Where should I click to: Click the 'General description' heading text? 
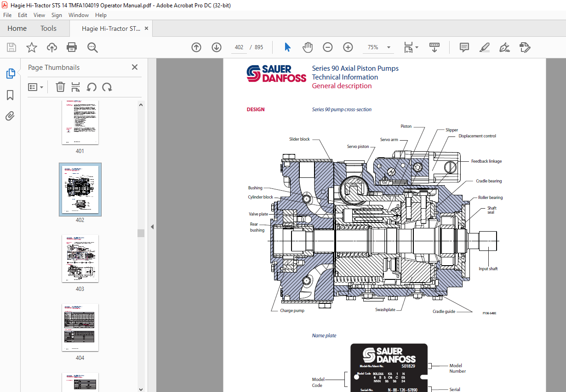342,86
